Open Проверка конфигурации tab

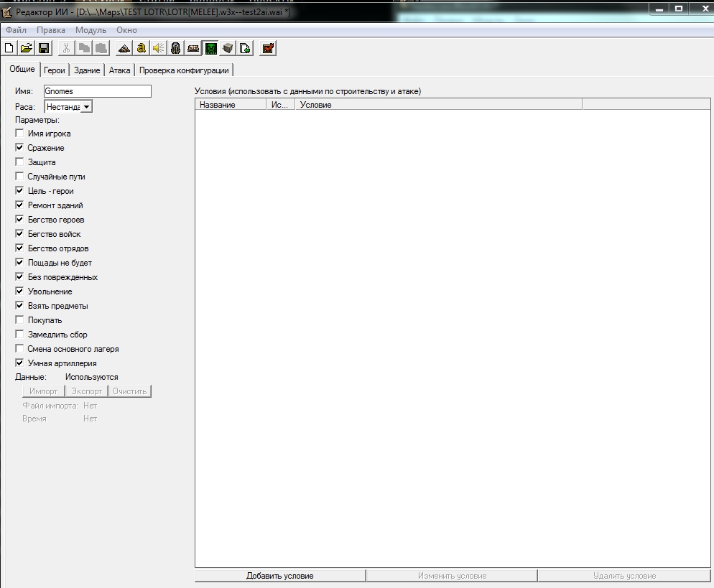184,70
